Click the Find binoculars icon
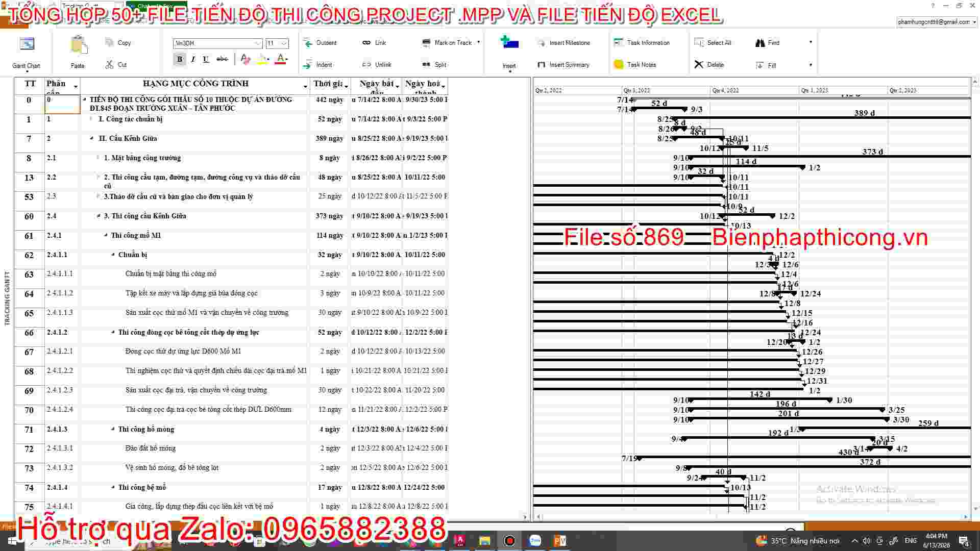 (760, 43)
